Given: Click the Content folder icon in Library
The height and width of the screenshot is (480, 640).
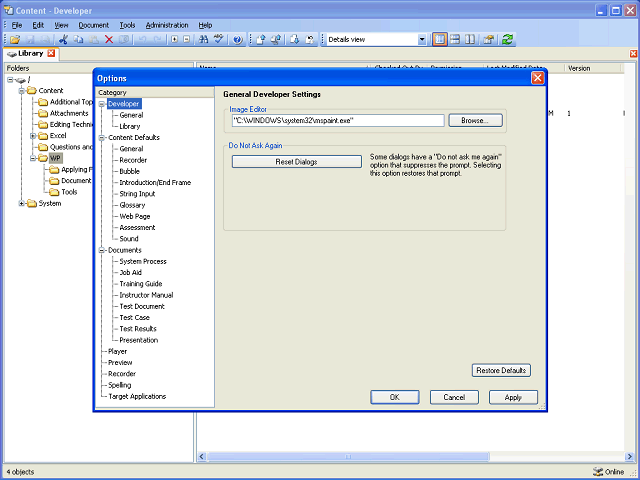Looking at the screenshot, I should (x=32, y=91).
